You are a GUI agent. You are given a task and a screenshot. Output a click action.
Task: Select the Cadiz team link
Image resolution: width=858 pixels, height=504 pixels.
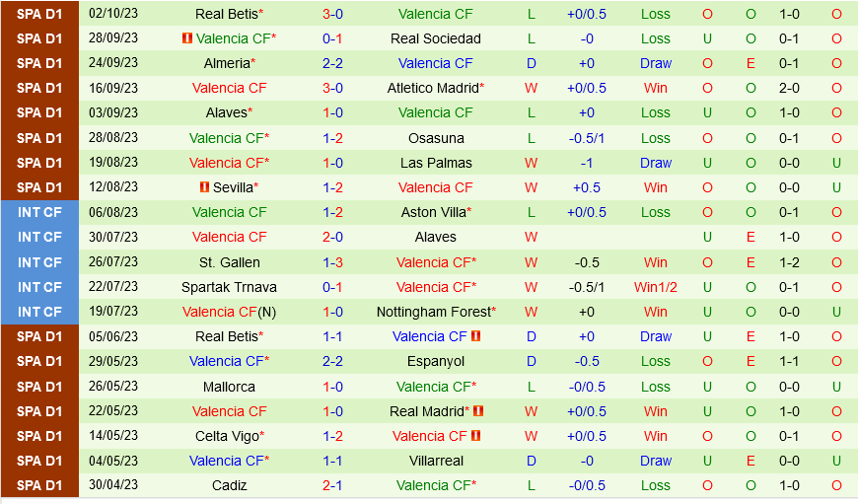(x=229, y=485)
